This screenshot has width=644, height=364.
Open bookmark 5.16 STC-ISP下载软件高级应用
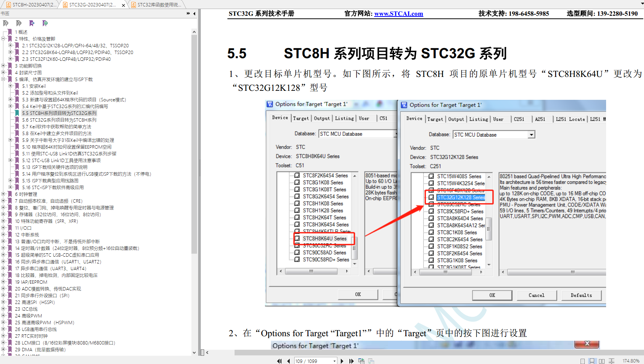click(53, 187)
